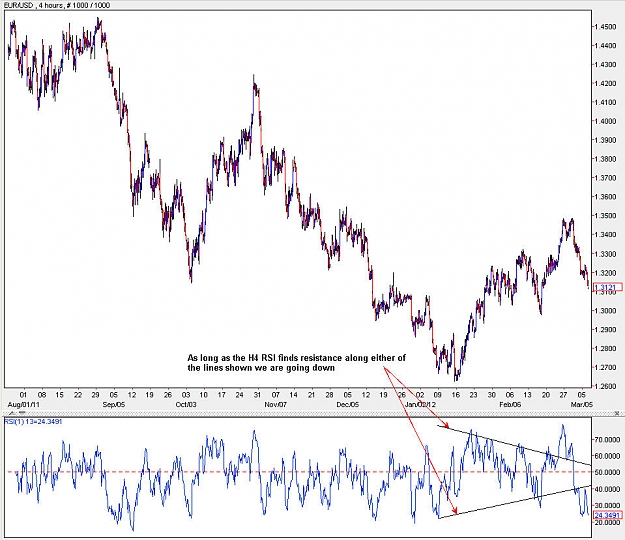
Task: Click the 1.3200 price axis label
Action: tap(605, 273)
